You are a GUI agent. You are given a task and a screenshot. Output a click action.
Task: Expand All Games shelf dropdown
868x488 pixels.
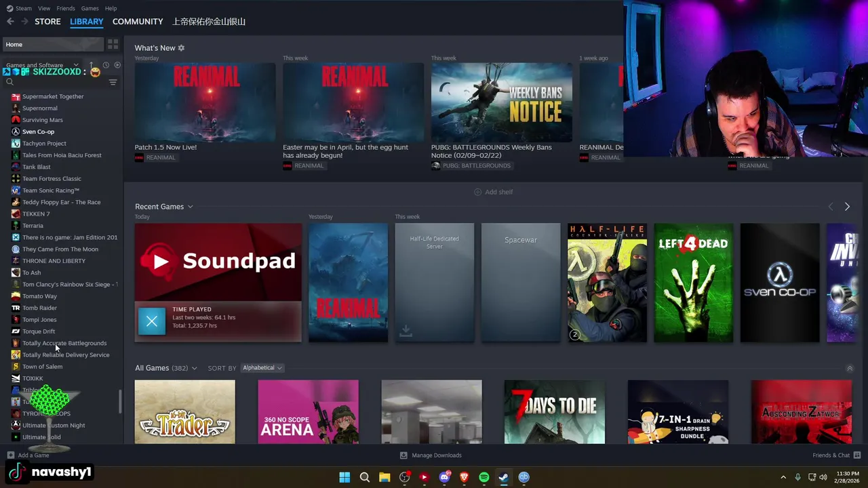pos(194,368)
